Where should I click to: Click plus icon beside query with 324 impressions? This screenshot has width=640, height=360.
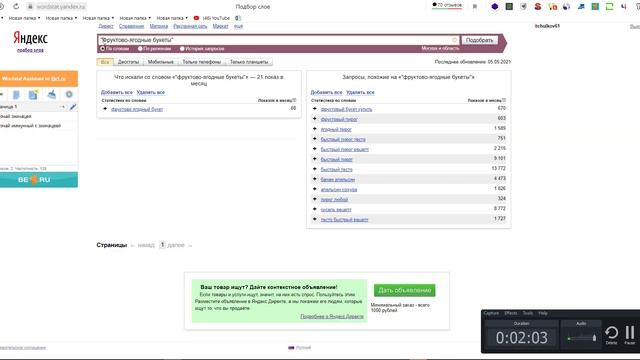315,199
